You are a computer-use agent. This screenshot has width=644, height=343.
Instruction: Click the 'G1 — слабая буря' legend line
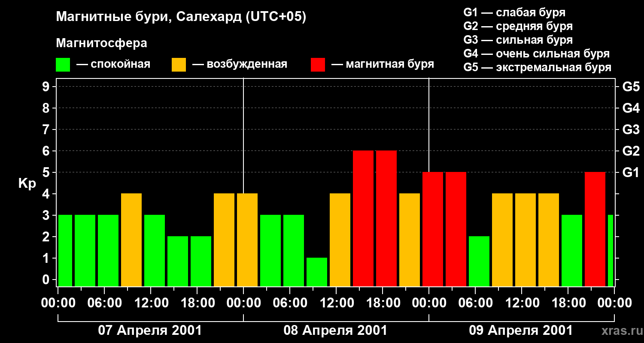click(514, 12)
